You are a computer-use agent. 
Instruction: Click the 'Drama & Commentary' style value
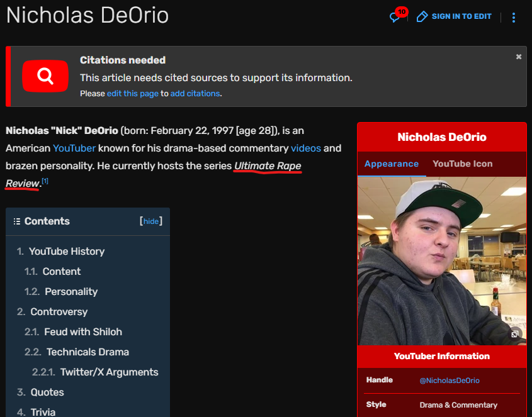pyautogui.click(x=458, y=405)
